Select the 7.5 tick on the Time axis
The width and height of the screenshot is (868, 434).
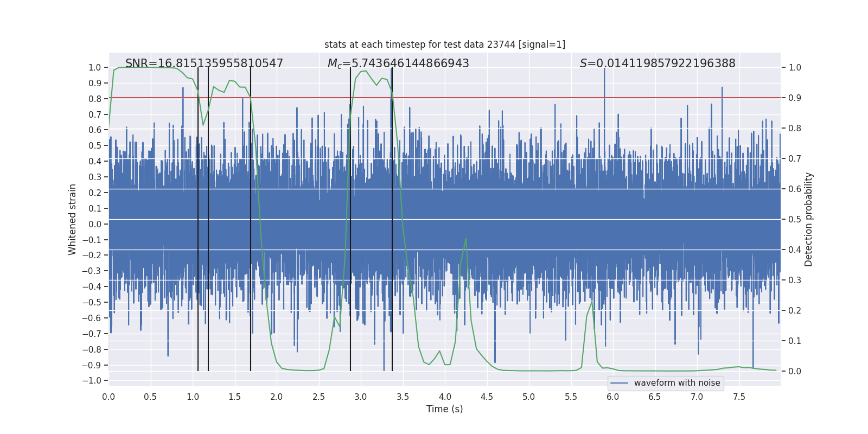point(739,397)
